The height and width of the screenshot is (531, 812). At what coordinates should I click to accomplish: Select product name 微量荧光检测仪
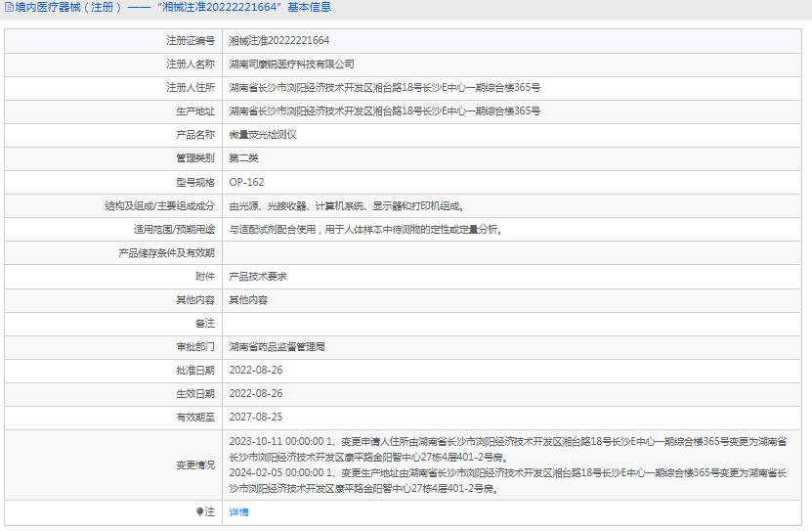(263, 135)
